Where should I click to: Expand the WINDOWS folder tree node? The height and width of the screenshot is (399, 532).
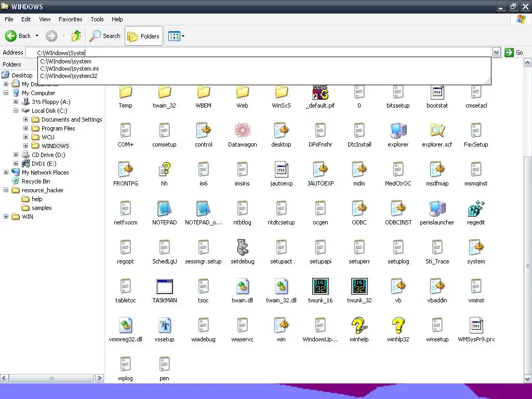(25, 145)
